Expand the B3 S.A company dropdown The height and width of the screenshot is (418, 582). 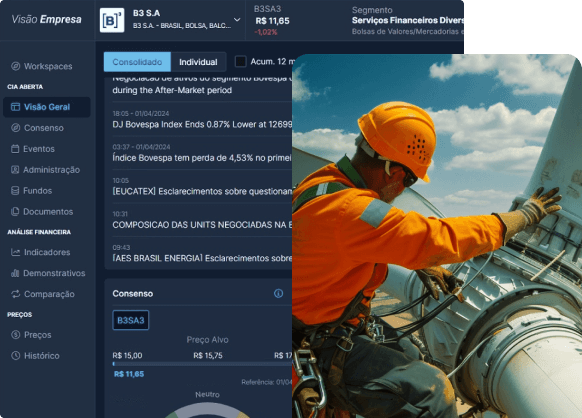[237, 20]
